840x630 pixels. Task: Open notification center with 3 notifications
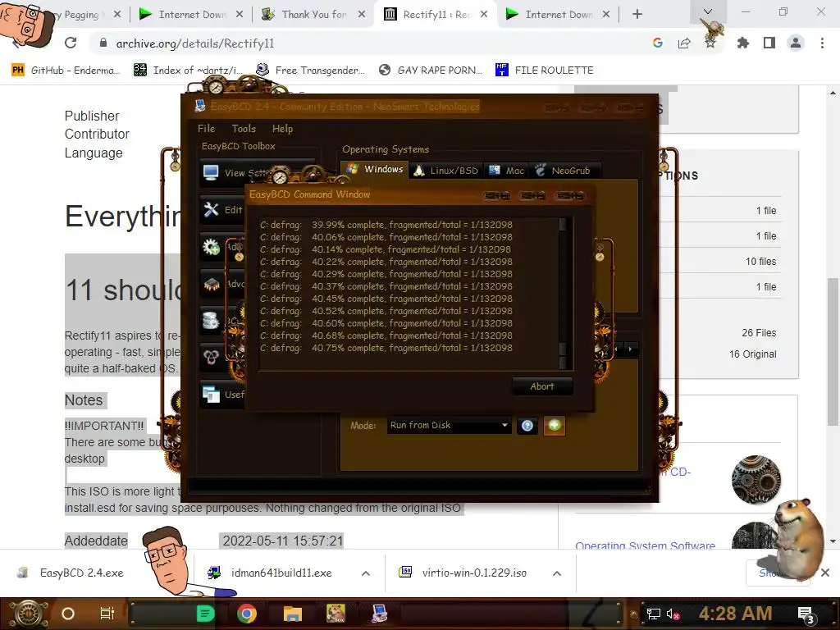pos(806,614)
